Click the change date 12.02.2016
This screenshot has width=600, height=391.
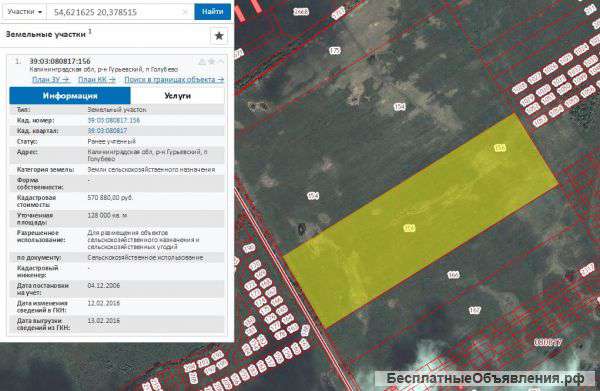pos(104,303)
